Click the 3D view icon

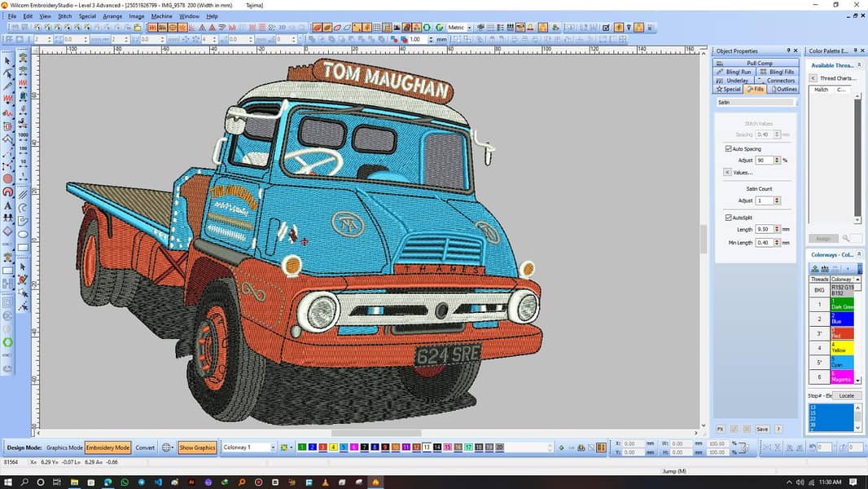283,27
